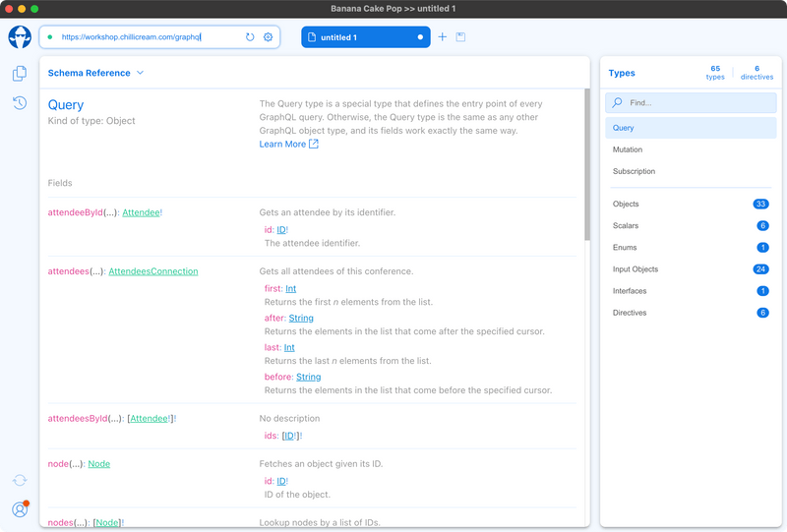Open the Attendee type link of attendeeById
787x532 pixels.
[141, 212]
